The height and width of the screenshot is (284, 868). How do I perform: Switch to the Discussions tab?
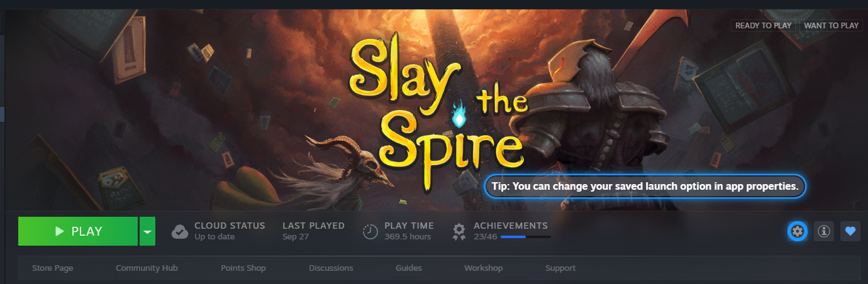coord(331,268)
